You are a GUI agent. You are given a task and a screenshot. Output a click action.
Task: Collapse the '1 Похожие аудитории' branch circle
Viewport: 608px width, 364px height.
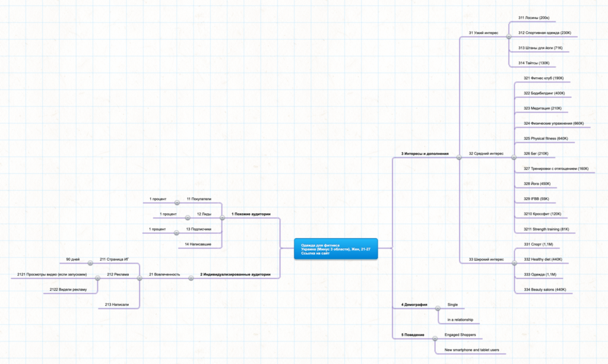[x=223, y=217]
